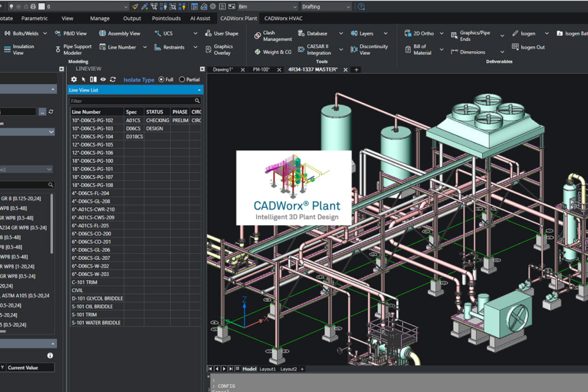Image resolution: width=588 pixels, height=392 pixels.
Task: Click the help question-mark icon
Action: (x=361, y=7)
